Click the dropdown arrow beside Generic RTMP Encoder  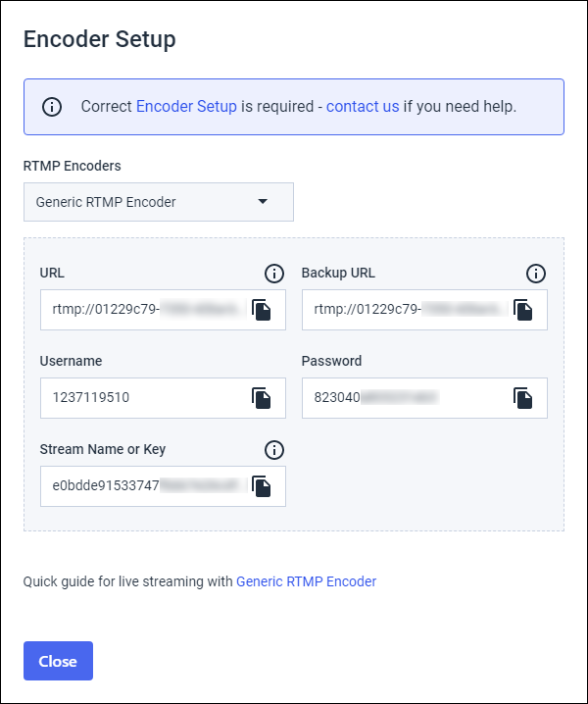[263, 202]
